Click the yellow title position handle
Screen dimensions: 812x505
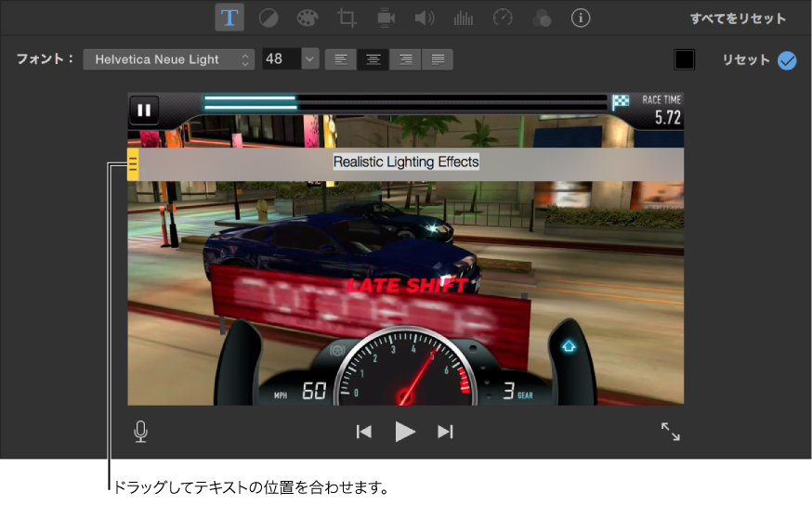133,164
